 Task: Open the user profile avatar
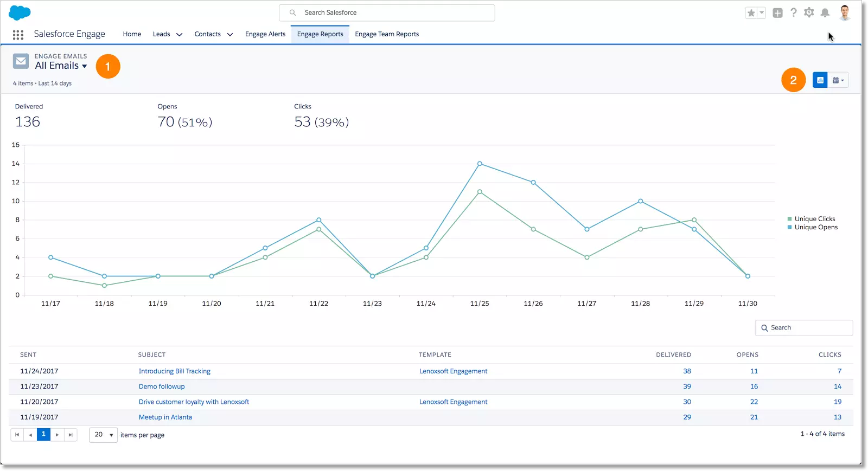(845, 12)
